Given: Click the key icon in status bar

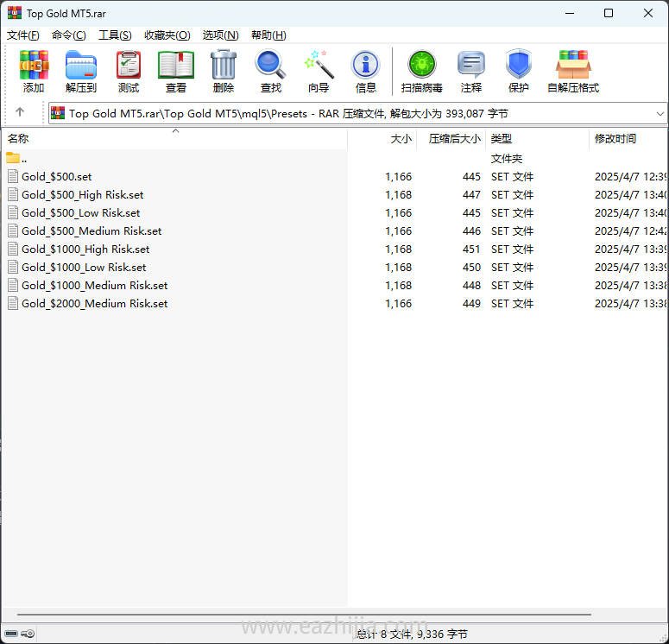Looking at the screenshot, I should pos(28,634).
